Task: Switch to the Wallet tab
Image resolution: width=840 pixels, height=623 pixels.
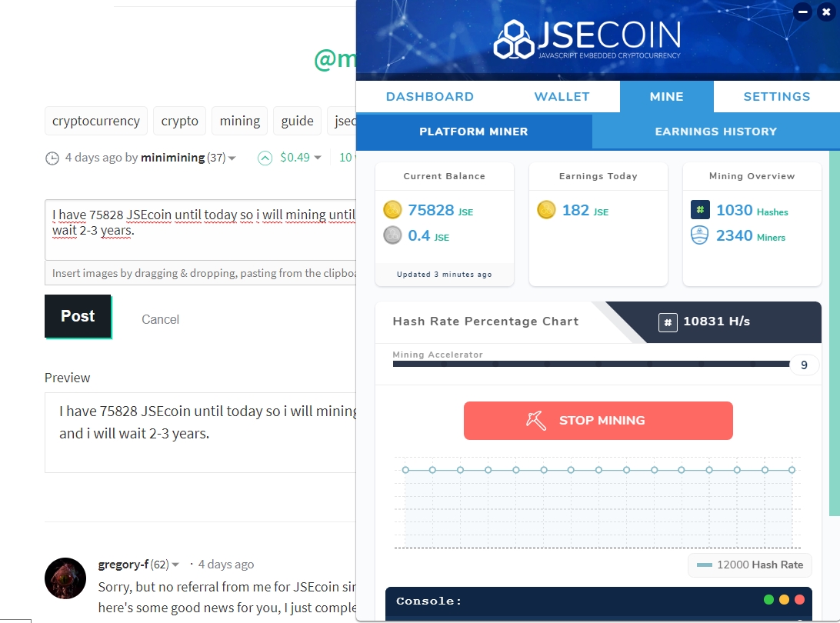Action: coord(562,96)
